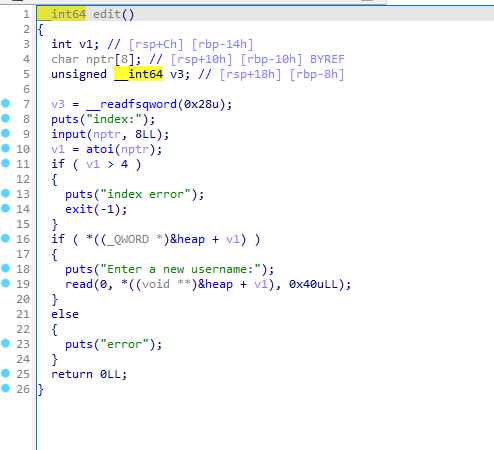Click breakpoint marker beside line 25
Viewport: 494px width, 450px height.
click(x=6, y=373)
